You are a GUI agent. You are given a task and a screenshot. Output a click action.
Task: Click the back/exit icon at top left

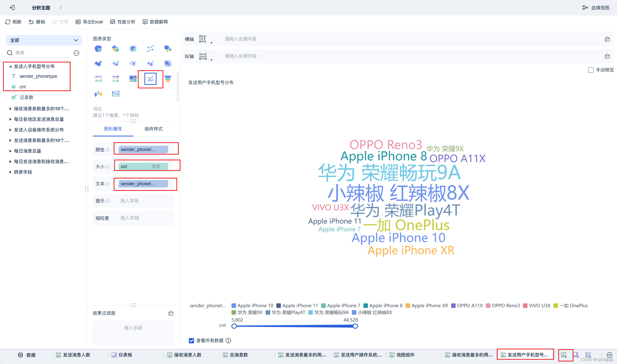click(12, 8)
